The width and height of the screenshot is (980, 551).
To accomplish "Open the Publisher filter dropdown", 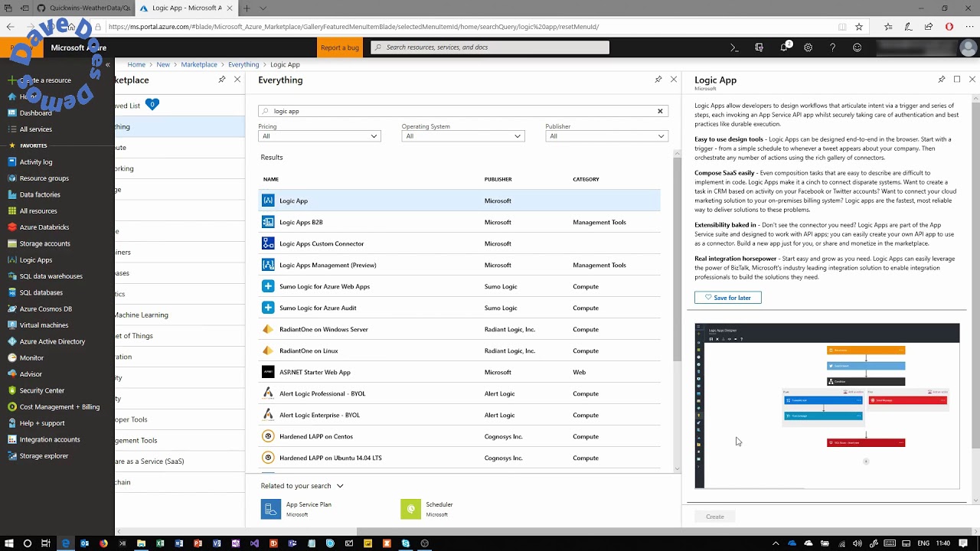I will [606, 136].
